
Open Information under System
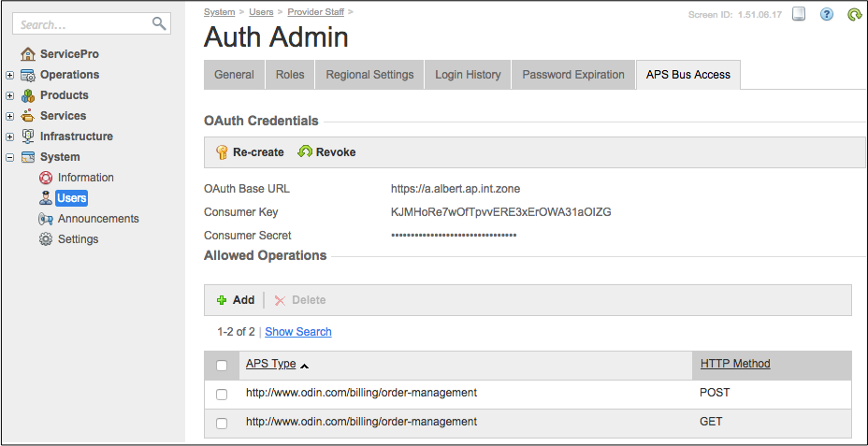(x=85, y=178)
